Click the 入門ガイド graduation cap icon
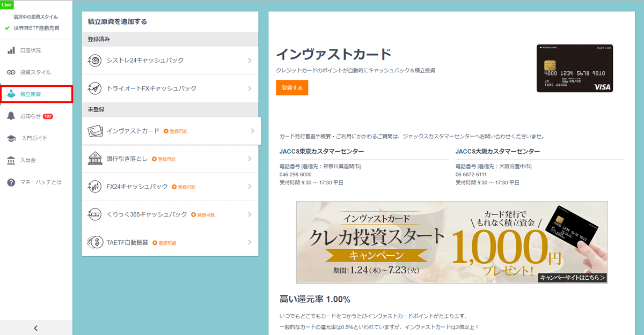Screen dimensions: 644x335 11,138
